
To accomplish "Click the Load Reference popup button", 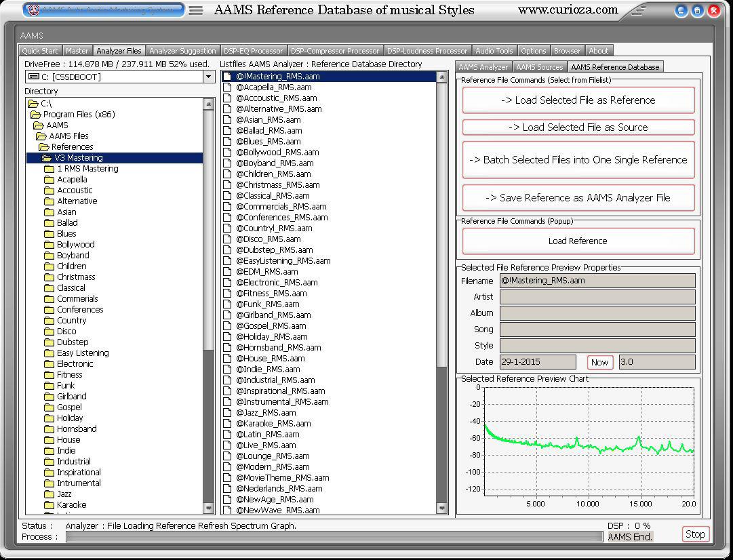I will pyautogui.click(x=578, y=241).
